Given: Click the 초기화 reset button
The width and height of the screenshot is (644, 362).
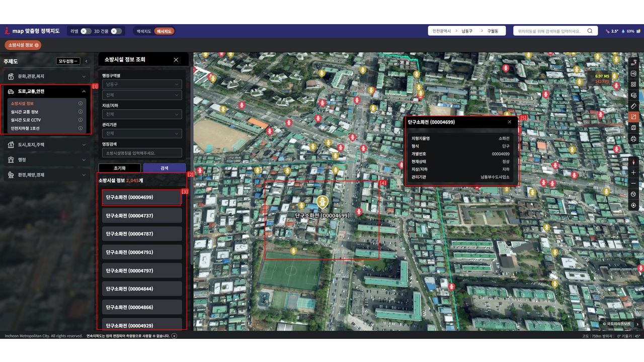Looking at the screenshot, I should tap(119, 168).
